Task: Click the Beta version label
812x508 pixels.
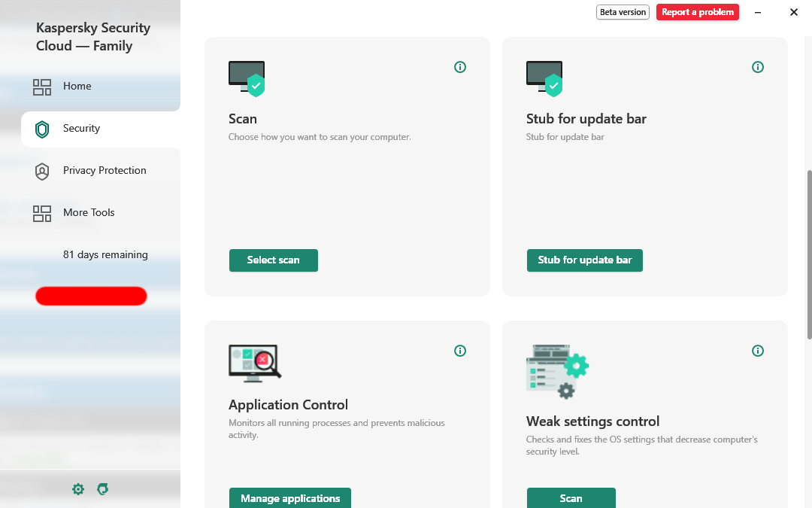Action: (623, 12)
